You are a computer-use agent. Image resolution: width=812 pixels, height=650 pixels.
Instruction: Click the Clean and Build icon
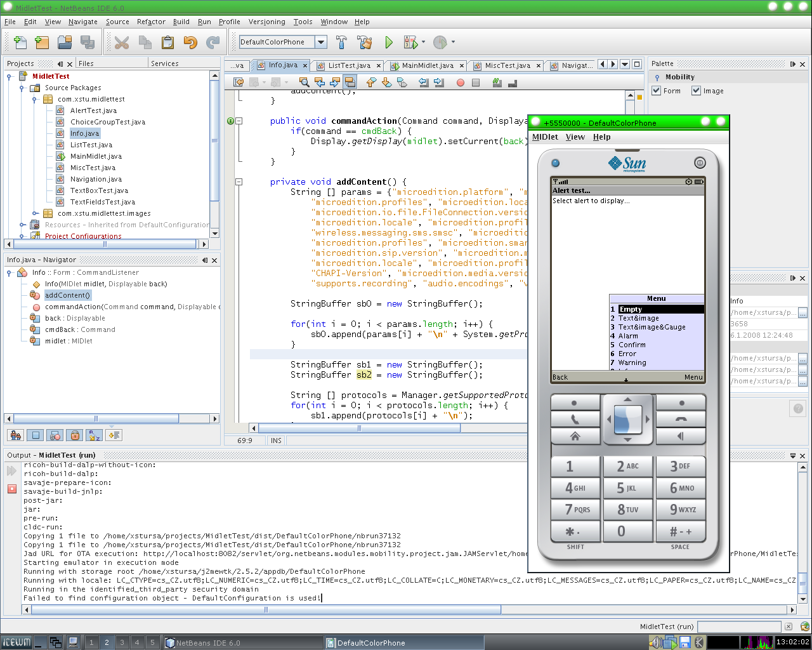(365, 43)
